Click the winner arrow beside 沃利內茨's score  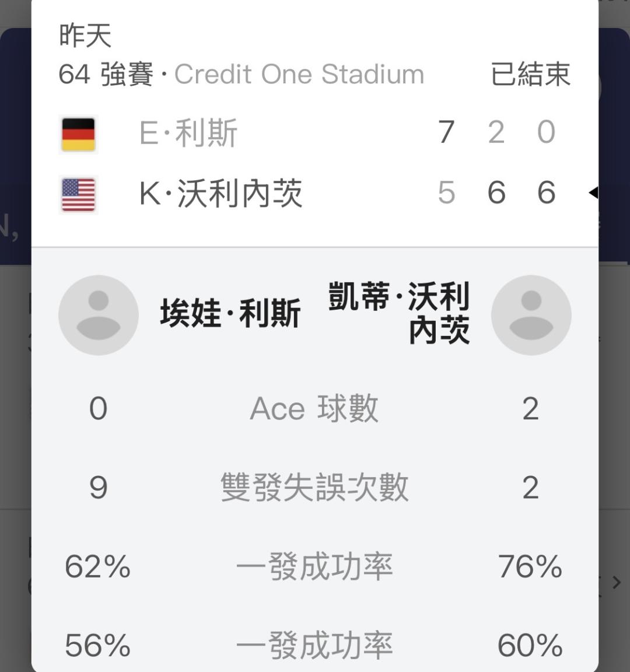[x=593, y=192]
